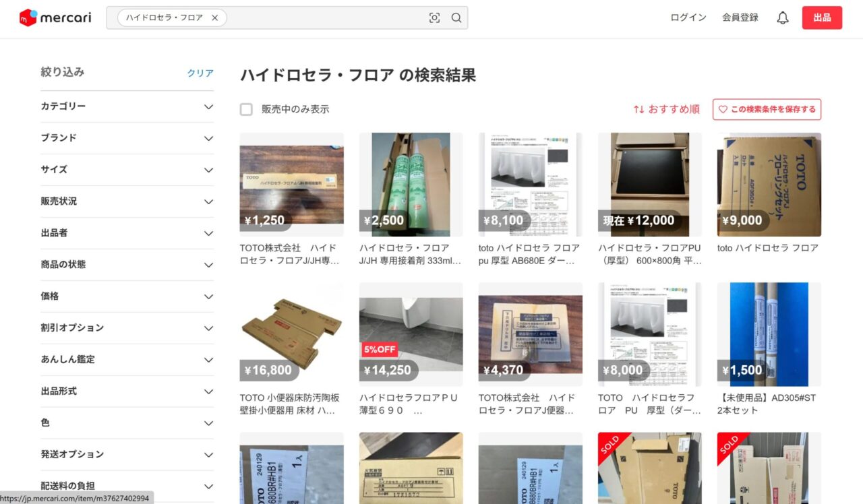Image resolution: width=863 pixels, height=504 pixels.
Task: Open the ¥1,500 product thumbnail
Action: 769,334
